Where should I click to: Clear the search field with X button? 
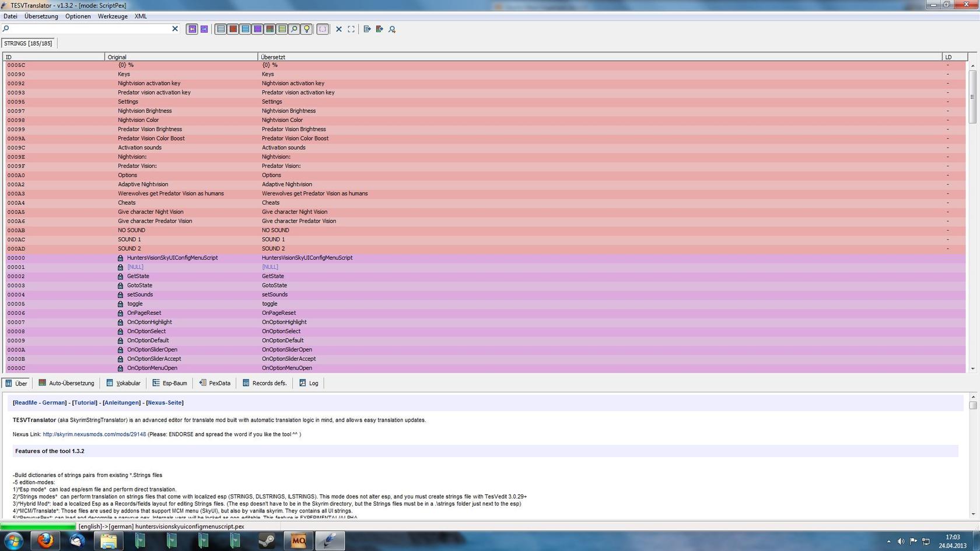[x=174, y=29]
